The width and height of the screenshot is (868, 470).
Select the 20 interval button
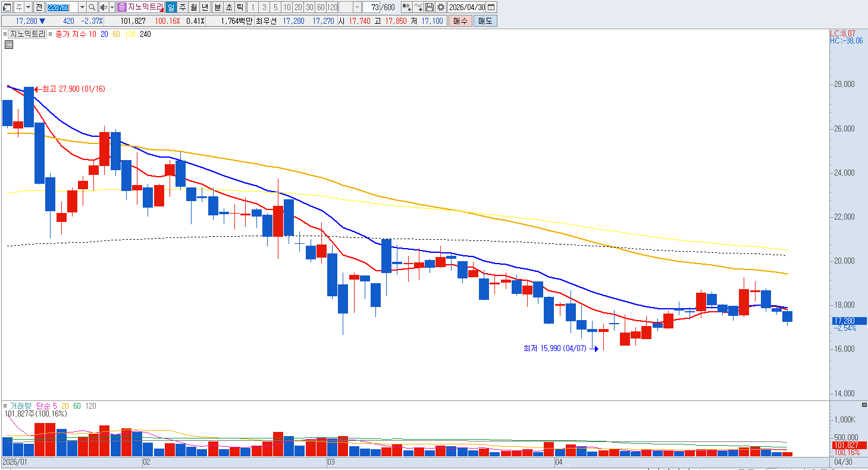coord(298,7)
